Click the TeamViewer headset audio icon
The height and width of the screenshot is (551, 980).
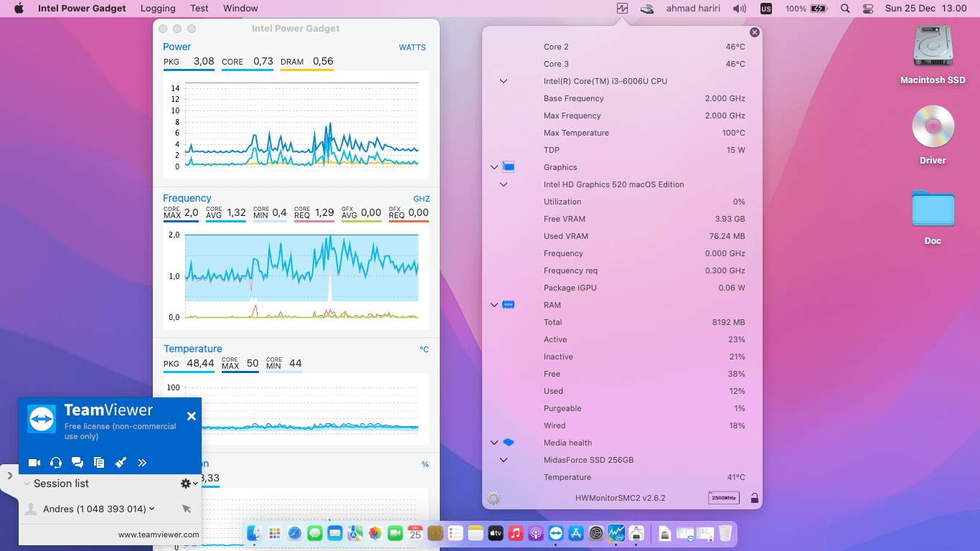tap(56, 463)
